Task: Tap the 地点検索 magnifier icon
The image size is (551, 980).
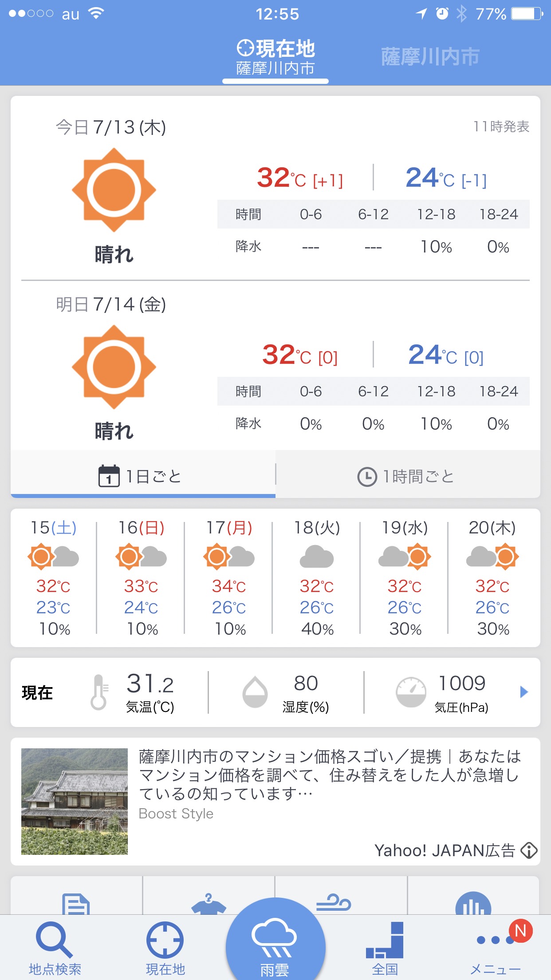Action: click(54, 940)
